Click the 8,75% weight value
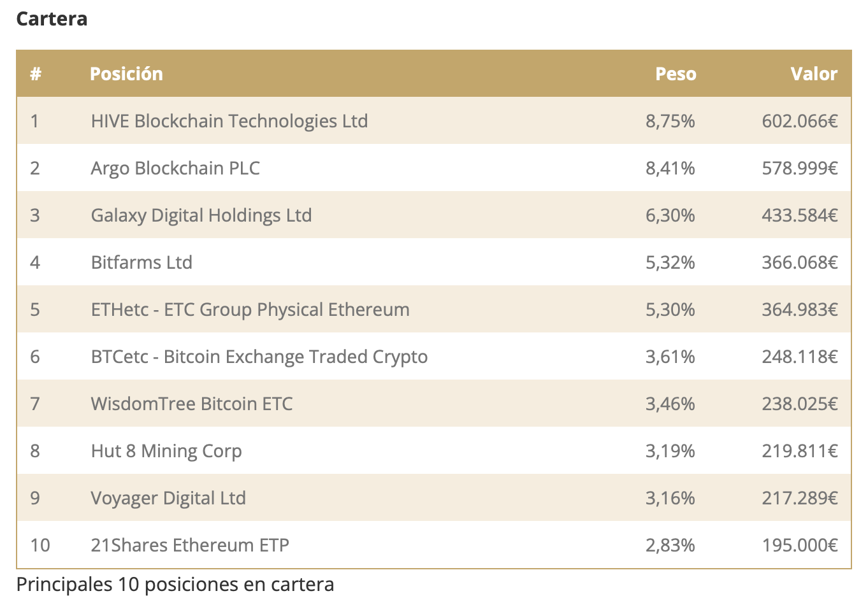This screenshot has width=868, height=605. click(670, 121)
